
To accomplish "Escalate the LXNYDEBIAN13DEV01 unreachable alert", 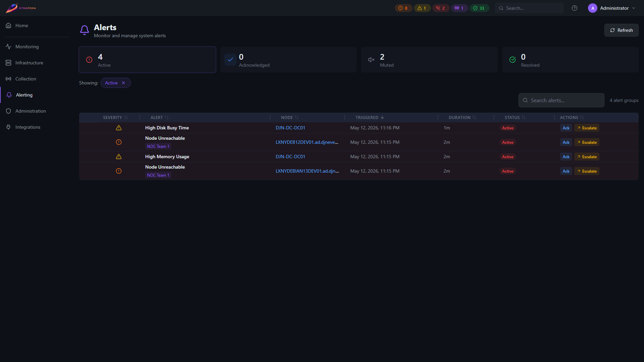I will point(587,171).
